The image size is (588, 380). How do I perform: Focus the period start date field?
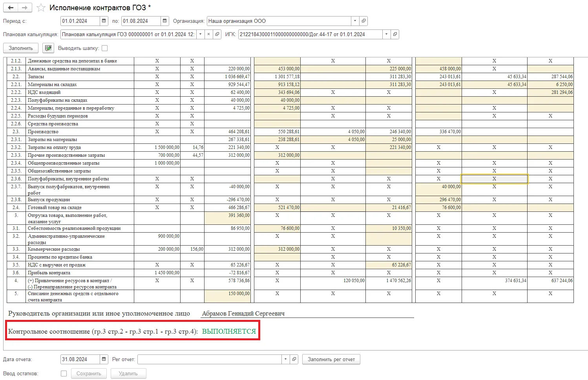(80, 21)
